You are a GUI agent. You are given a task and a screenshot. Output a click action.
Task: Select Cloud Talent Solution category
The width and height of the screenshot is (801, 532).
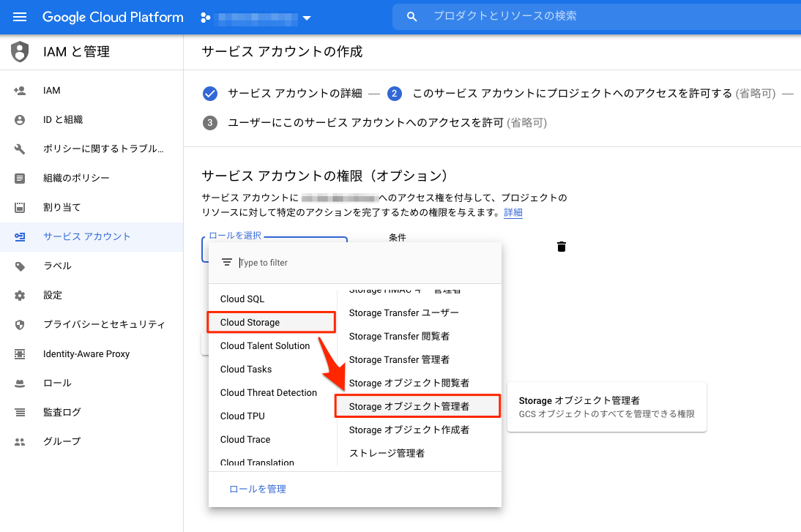point(272,346)
